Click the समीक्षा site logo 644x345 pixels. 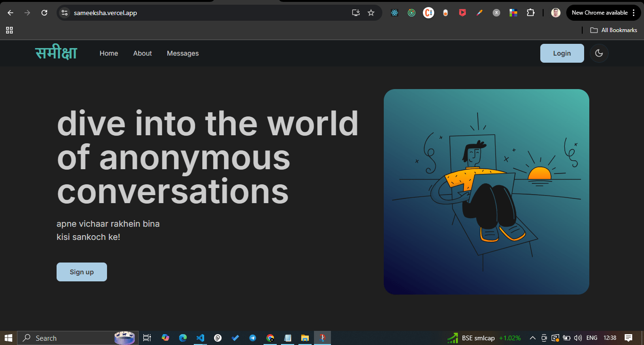tap(56, 53)
